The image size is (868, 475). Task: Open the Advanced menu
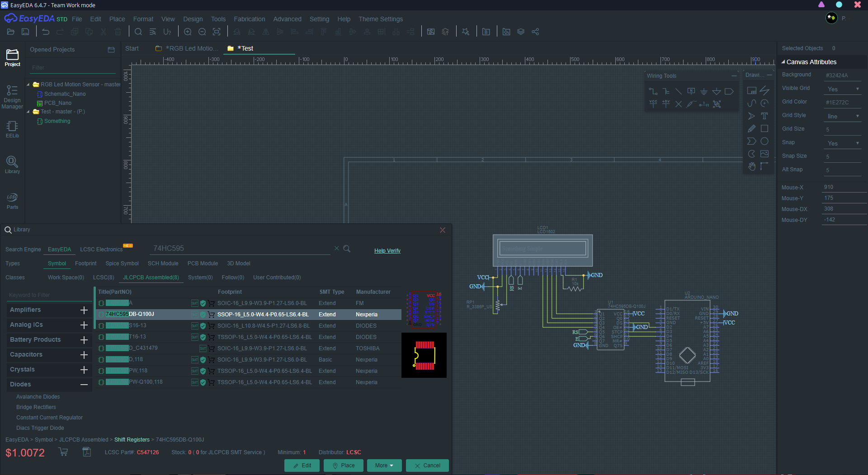[287, 19]
